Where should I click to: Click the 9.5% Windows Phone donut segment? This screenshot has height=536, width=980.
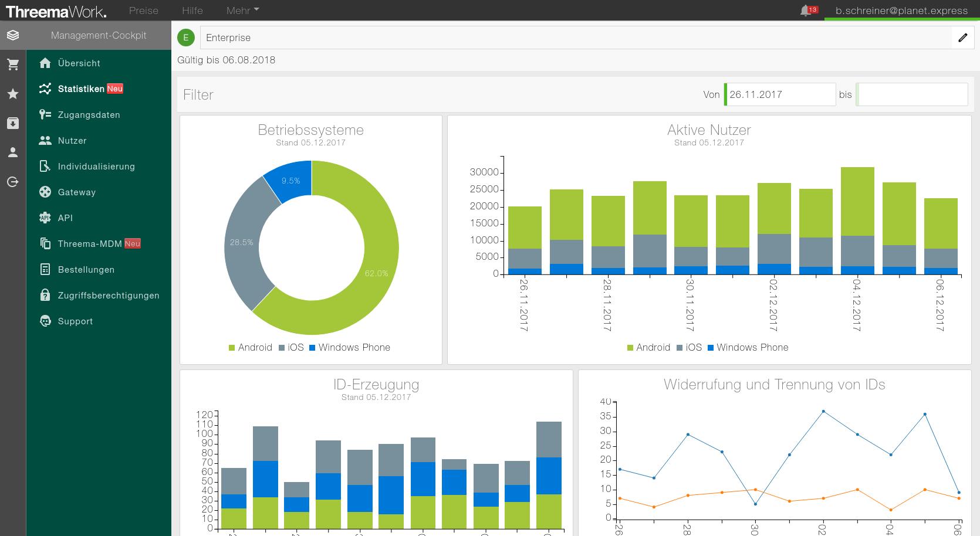291,181
